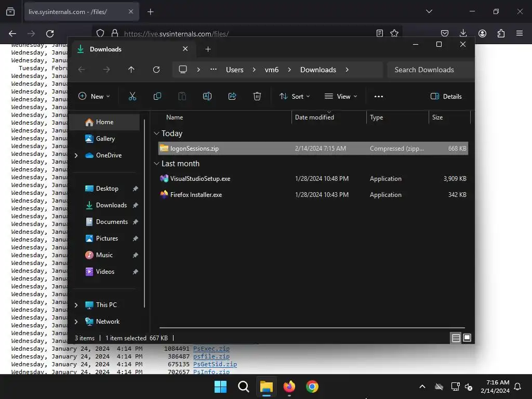Open the New dropdown menu
The height and width of the screenshot is (399, 532).
coord(95,96)
